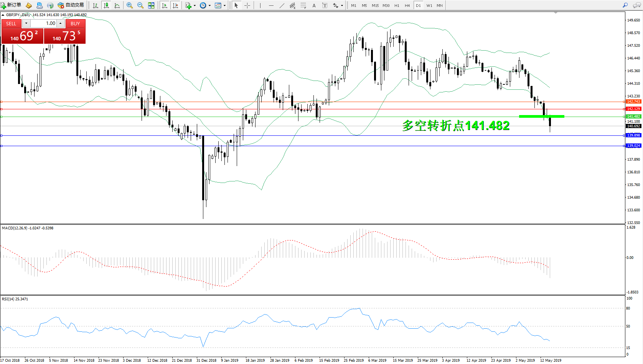The image size is (643, 364).
Task: Select the draw trendline tool
Action: point(282,5)
